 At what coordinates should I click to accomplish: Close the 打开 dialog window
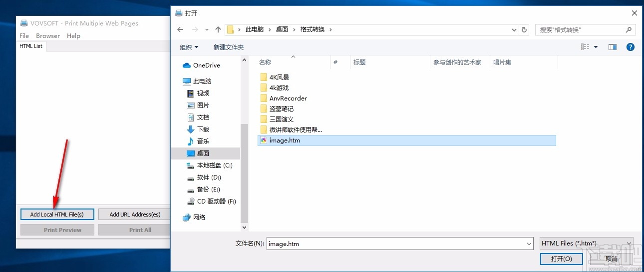pyautogui.click(x=635, y=13)
